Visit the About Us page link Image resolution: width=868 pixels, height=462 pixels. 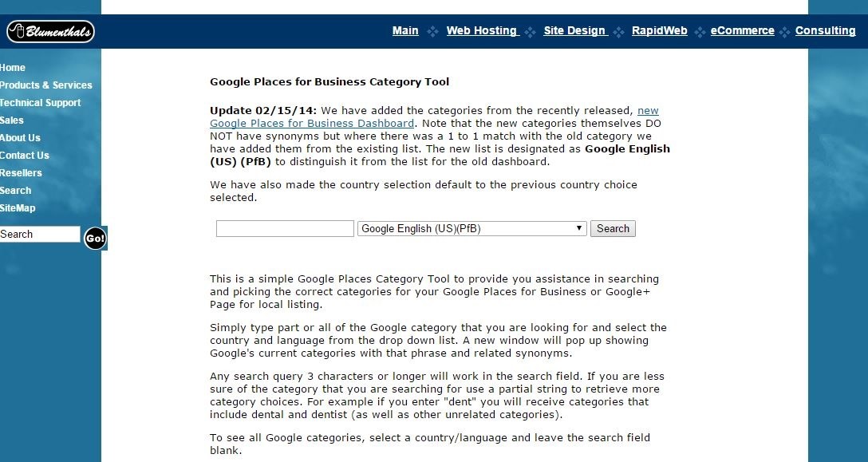[20, 138]
